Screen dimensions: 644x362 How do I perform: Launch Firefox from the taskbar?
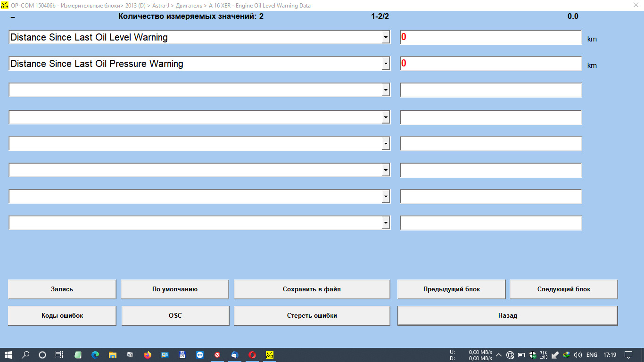point(148,355)
